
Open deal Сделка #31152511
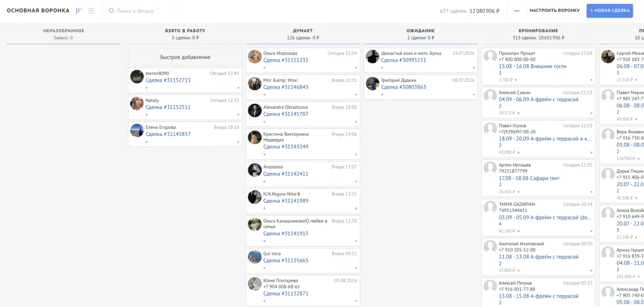pos(168,108)
